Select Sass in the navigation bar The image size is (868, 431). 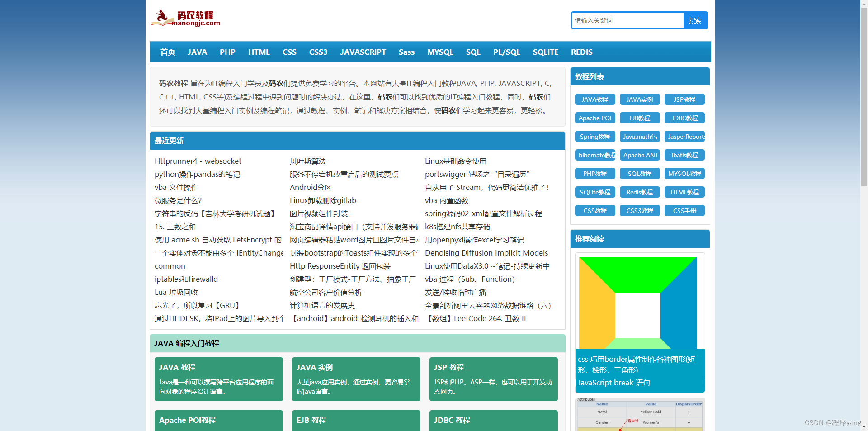[x=406, y=52]
